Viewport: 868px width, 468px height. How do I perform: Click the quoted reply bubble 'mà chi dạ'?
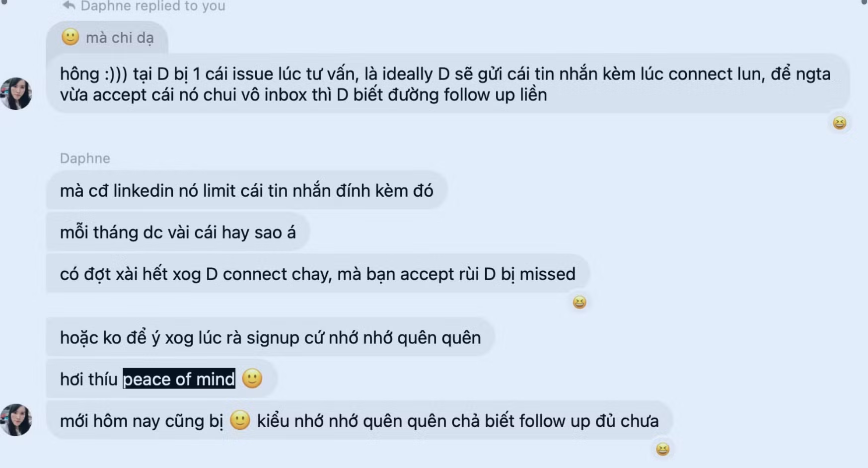107,37
